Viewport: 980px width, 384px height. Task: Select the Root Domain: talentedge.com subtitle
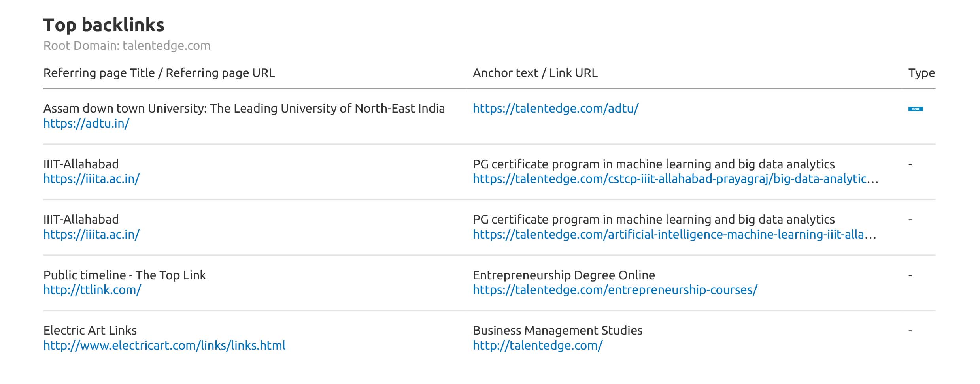click(127, 46)
